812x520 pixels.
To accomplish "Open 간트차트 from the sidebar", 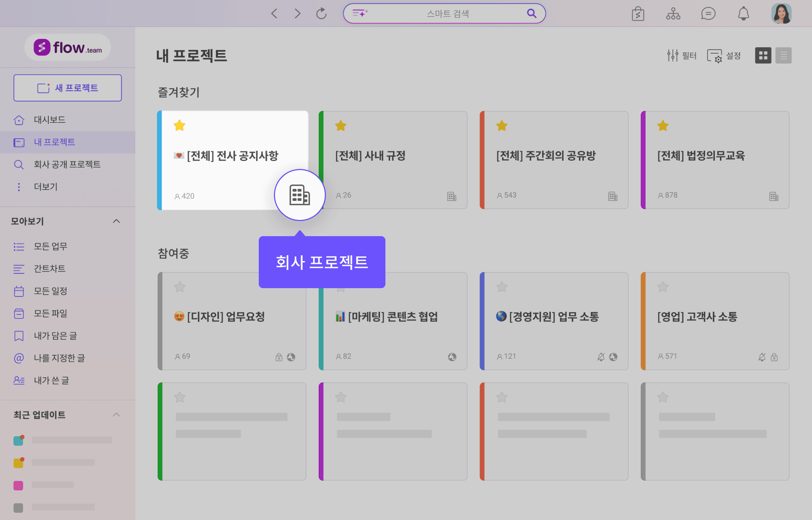I will [49, 269].
